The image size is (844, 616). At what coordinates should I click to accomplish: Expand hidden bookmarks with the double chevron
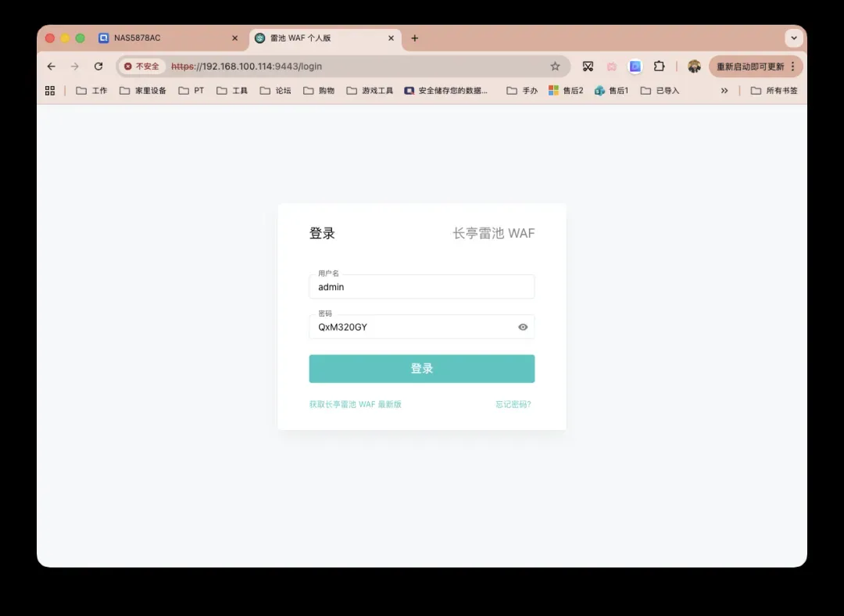724,91
